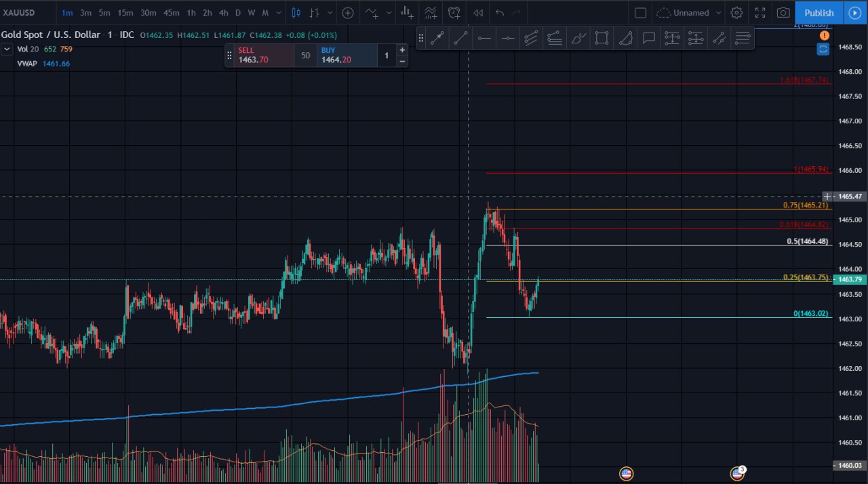Select the Fib retracement tool
868x484 pixels.
pos(743,39)
